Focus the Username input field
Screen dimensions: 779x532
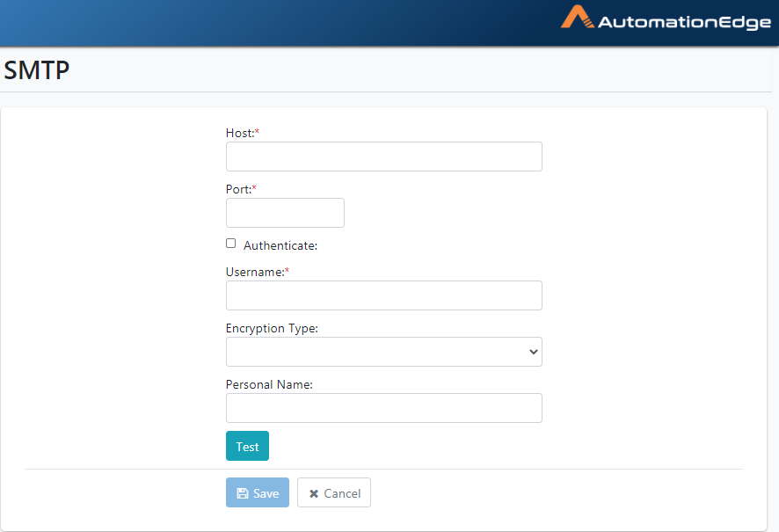tap(384, 295)
